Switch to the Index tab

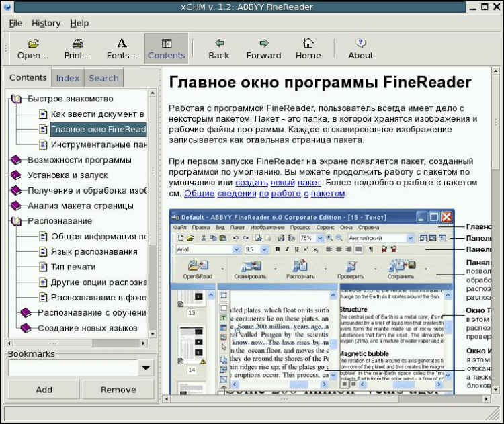coord(67,78)
